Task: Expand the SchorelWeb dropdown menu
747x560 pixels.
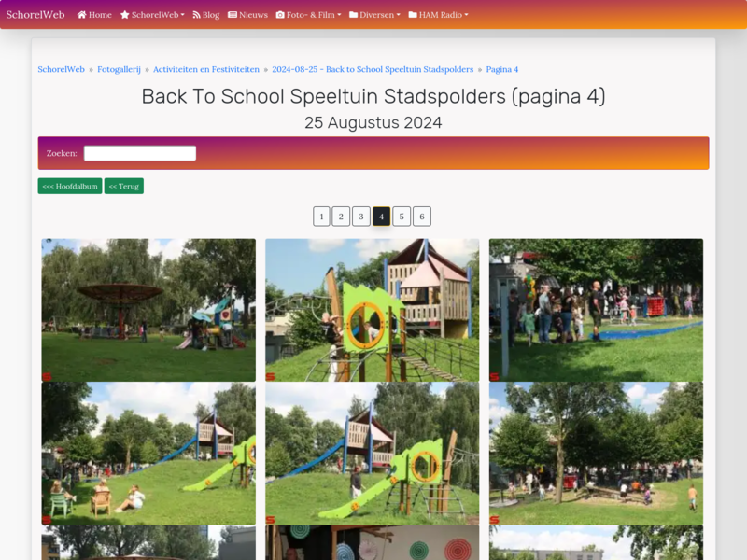Action: click(152, 15)
